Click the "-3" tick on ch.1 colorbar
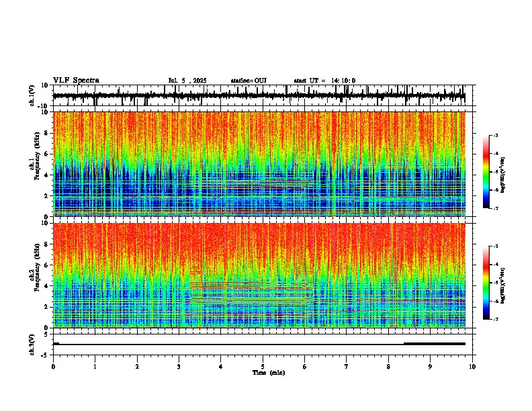The width and height of the screenshot is (532, 411). (x=496, y=136)
